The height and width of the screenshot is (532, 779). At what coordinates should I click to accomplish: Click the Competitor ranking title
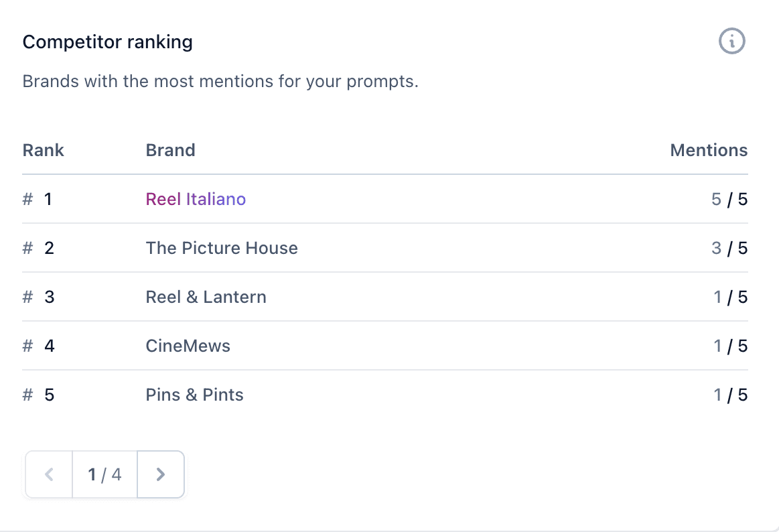coord(107,42)
